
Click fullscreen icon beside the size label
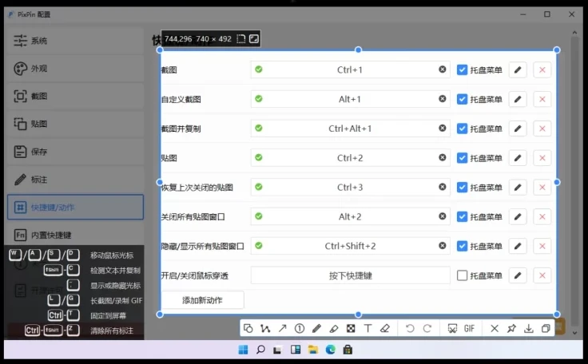254,39
